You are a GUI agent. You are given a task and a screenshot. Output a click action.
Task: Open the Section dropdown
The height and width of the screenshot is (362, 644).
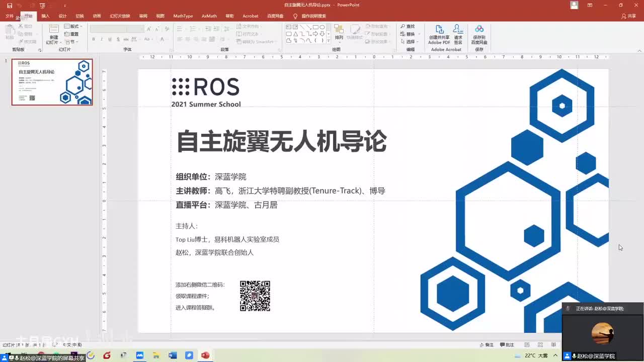[x=71, y=42]
